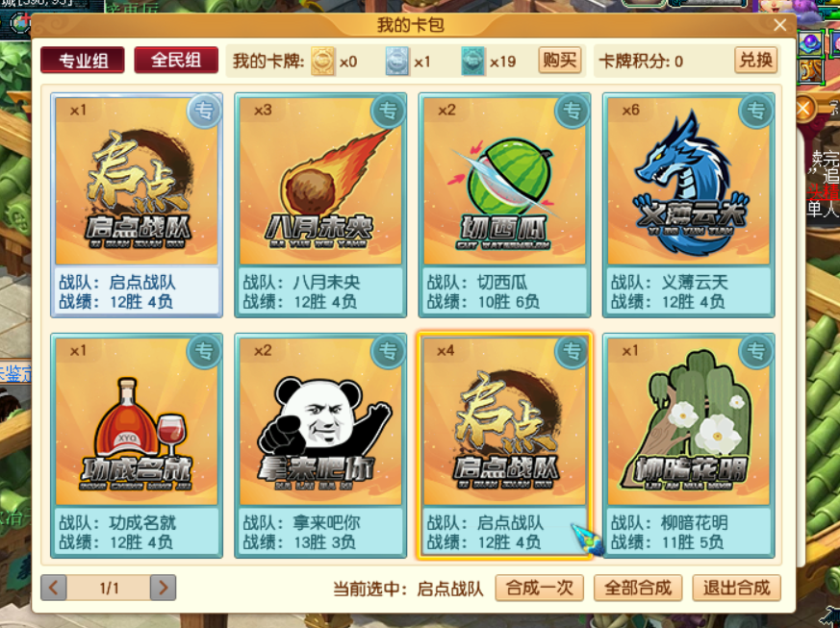This screenshot has width=840, height=628.
Task: Switch to the 专业组 tab
Action: 83,60
